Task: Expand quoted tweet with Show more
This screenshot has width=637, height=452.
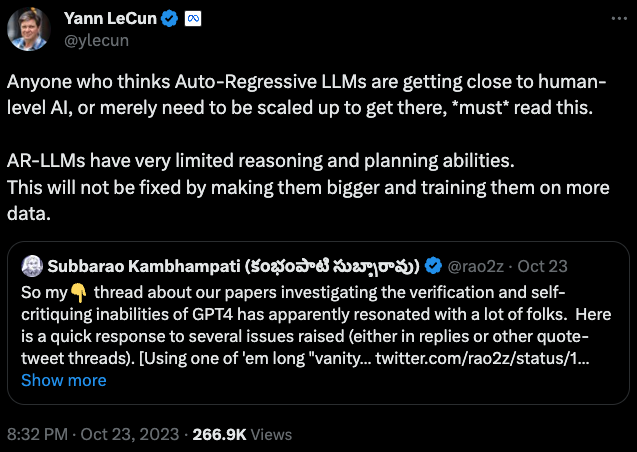Action: click(63, 380)
